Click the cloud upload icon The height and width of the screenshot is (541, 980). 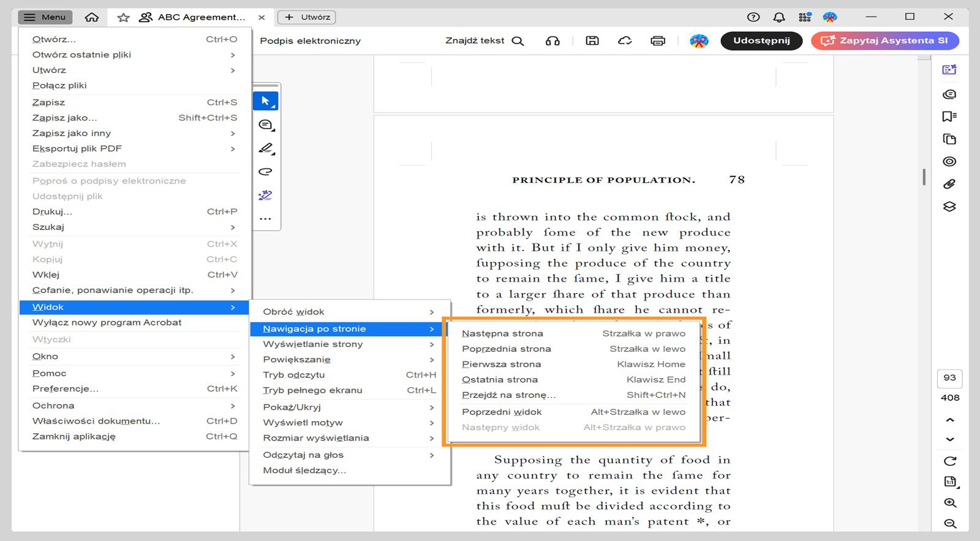coord(625,41)
